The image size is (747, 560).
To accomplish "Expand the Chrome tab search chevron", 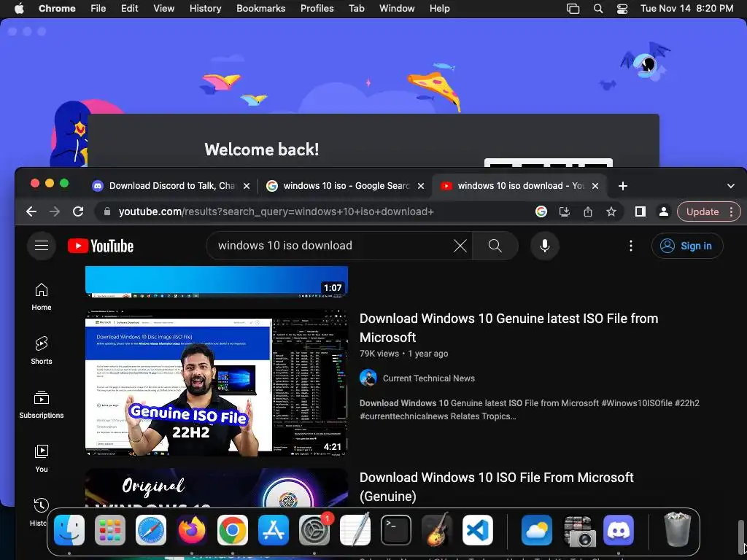I will [731, 186].
